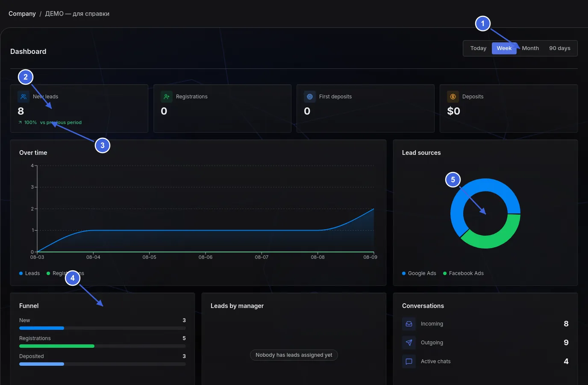The height and width of the screenshot is (385, 588).
Task: Click the Conversations panel heading
Action: tap(423, 306)
